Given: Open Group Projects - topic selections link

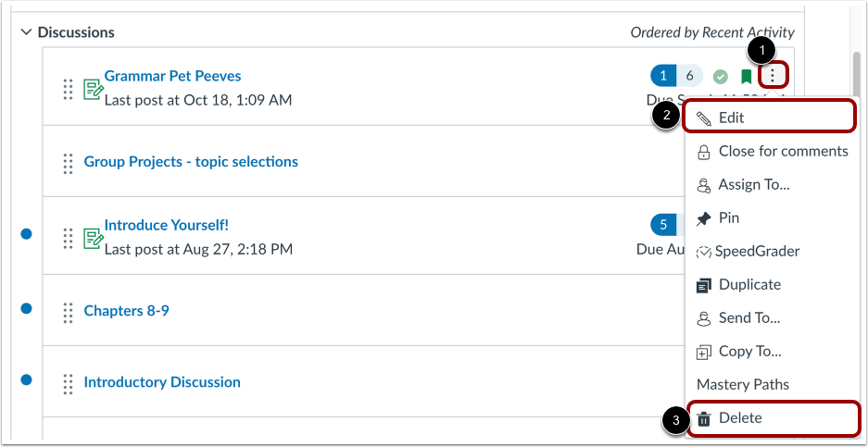Looking at the screenshot, I should click(191, 161).
